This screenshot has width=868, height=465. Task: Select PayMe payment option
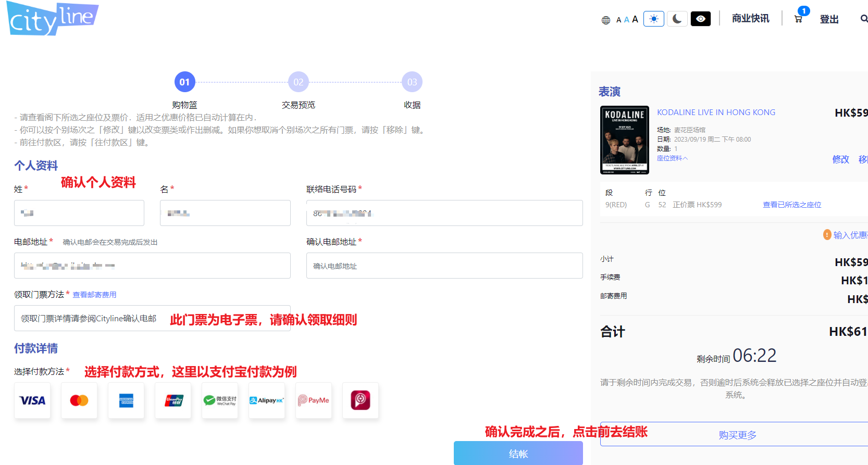click(x=314, y=400)
